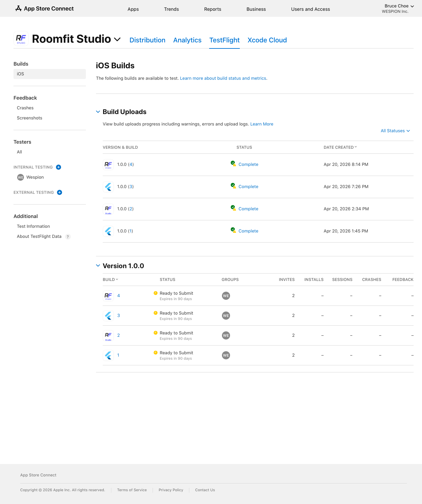Click the WE group badge for build 4
The height and width of the screenshot is (504, 422).
pos(226,296)
